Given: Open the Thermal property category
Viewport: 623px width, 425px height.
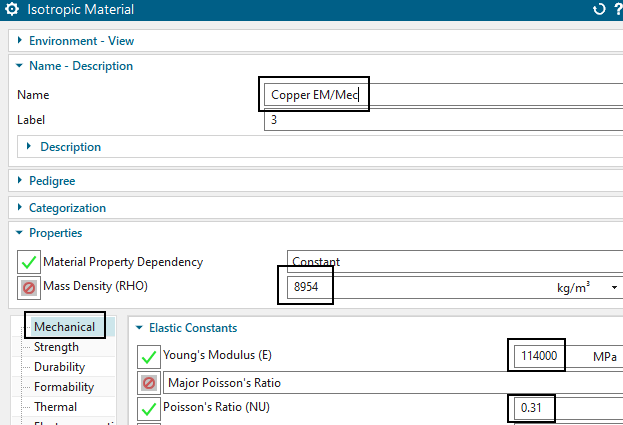Looking at the screenshot, I should 55,407.
